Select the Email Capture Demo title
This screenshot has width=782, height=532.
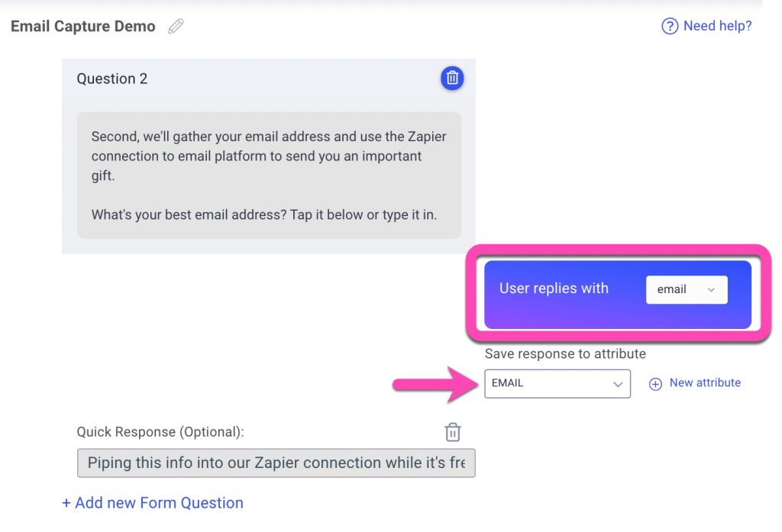point(82,26)
